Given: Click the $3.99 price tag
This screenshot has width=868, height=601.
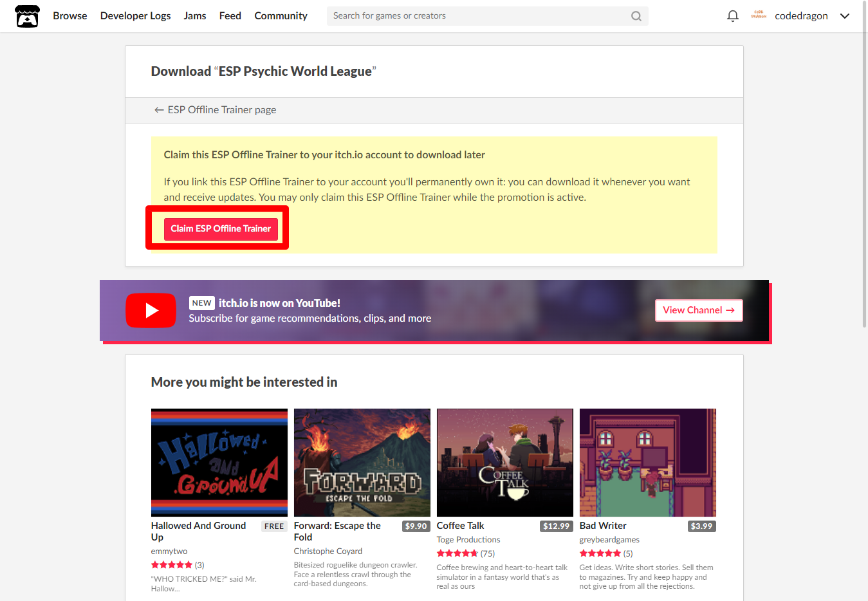Looking at the screenshot, I should click(x=701, y=526).
